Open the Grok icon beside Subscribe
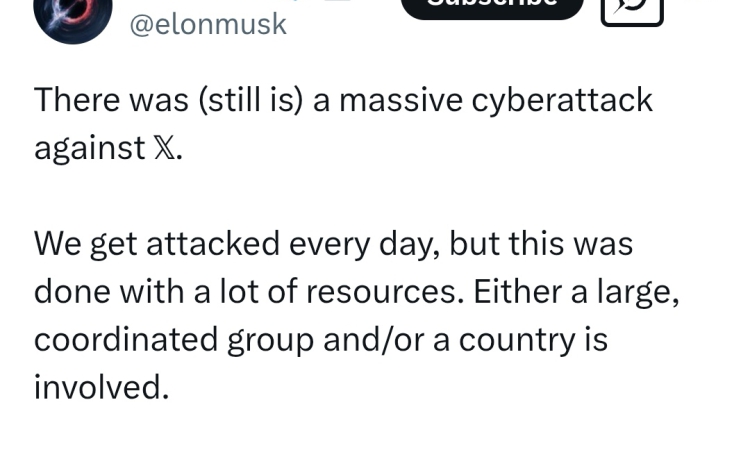Image resolution: width=750 pixels, height=450 pixels. tap(632, 10)
